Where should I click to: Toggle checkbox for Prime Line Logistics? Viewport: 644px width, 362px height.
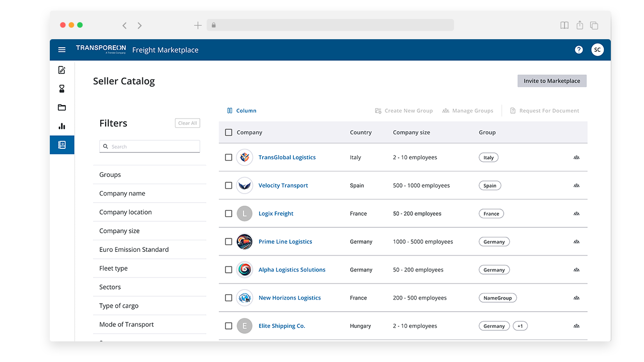point(228,242)
